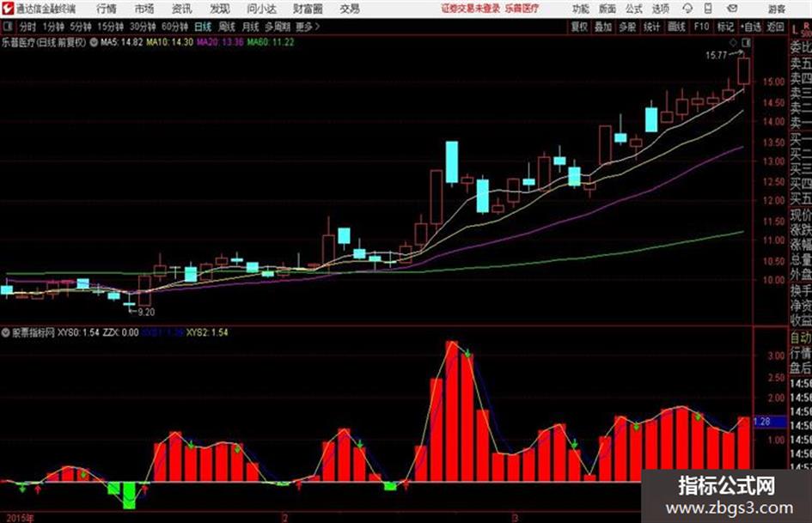
Task: Open the 资讯 menu
Action: 182,9
